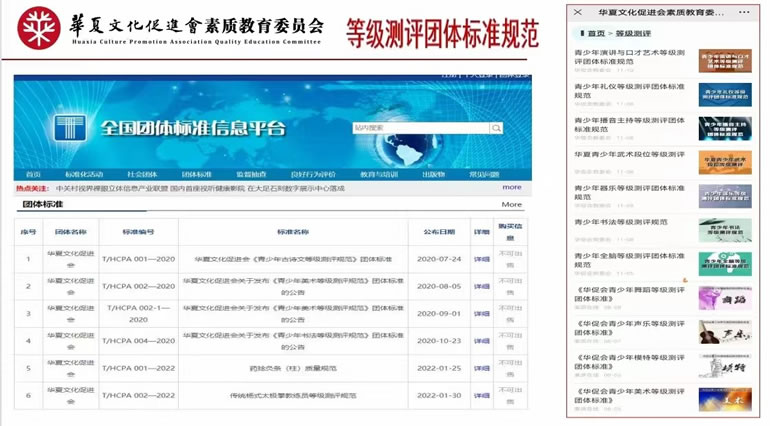Open article 《华促会青少年模特等级测评团体标准》
The image size is (770, 426).
tap(629, 362)
